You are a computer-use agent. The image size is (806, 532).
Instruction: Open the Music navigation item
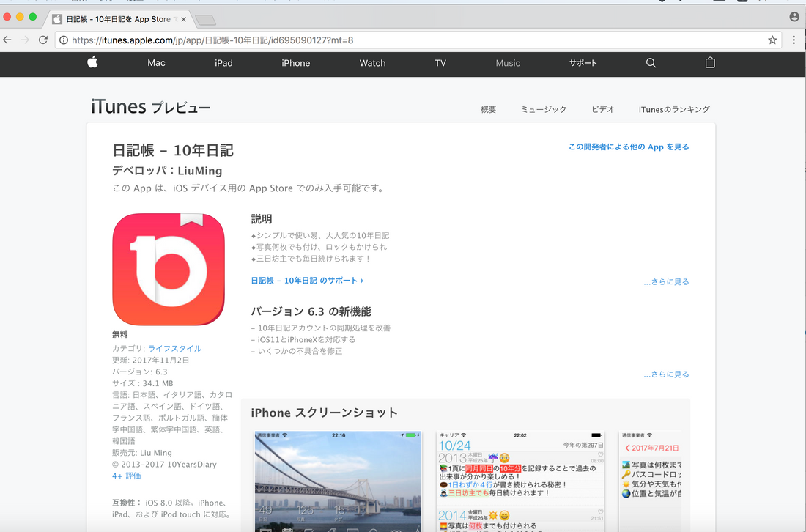(x=508, y=63)
